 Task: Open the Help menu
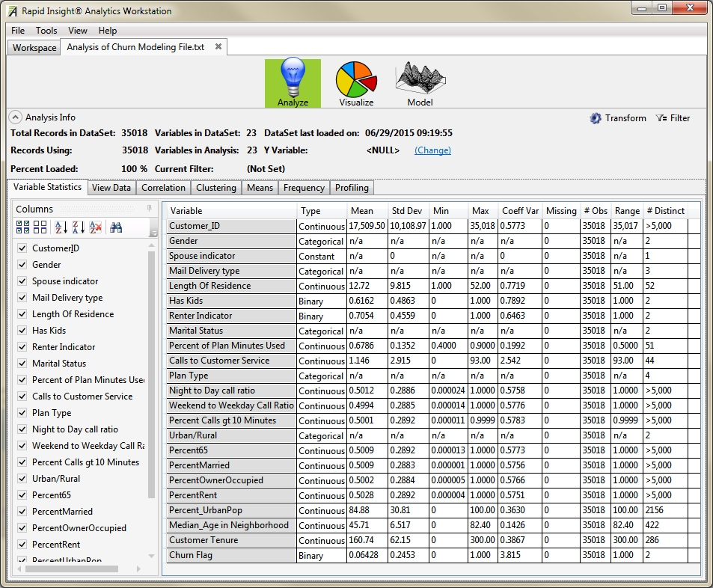point(108,31)
